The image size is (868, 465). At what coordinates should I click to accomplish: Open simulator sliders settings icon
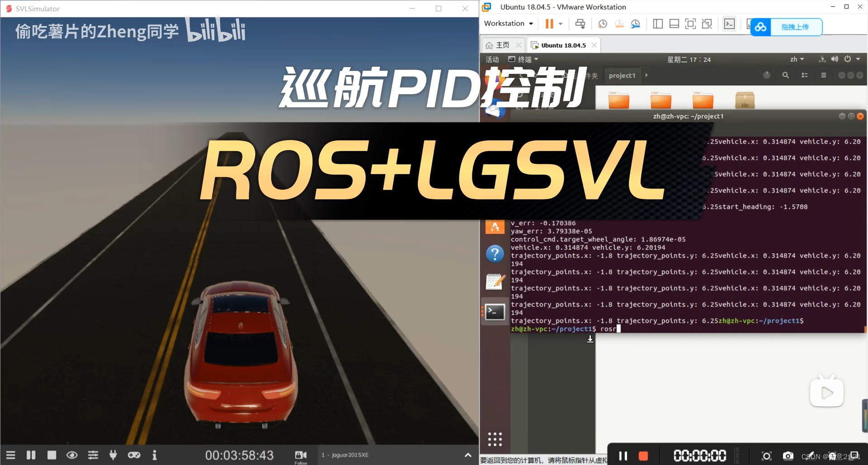[x=93, y=455]
